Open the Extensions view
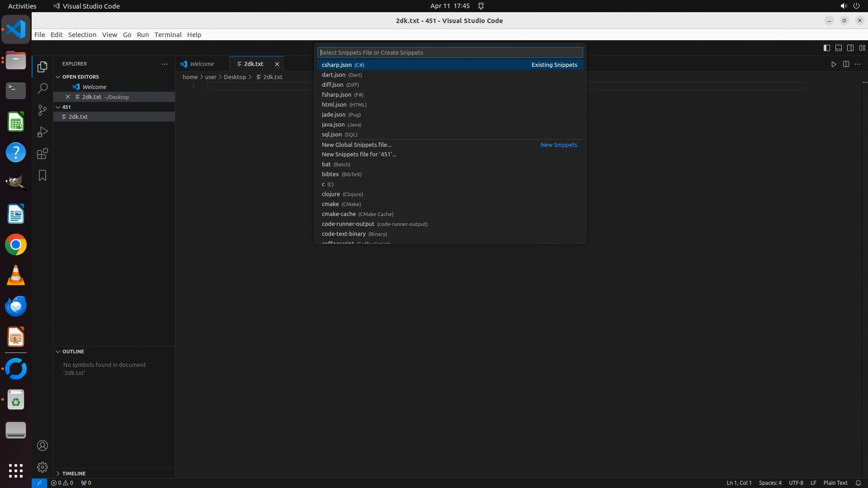Image resolution: width=868 pixels, height=488 pixels. pyautogui.click(x=42, y=154)
